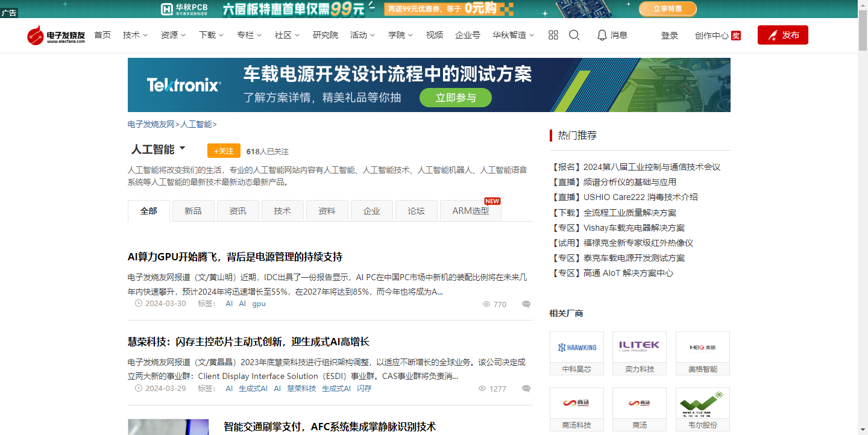Expand the 华秋智造 navigation dropdown
Screen dimensions: 868x435
point(513,35)
